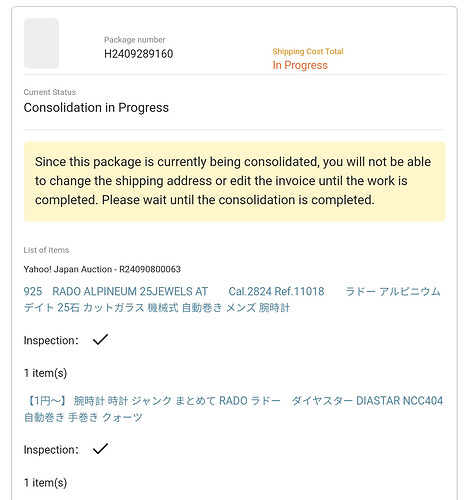Click the List of Items heading
This screenshot has height=500, width=468.
coord(46,250)
